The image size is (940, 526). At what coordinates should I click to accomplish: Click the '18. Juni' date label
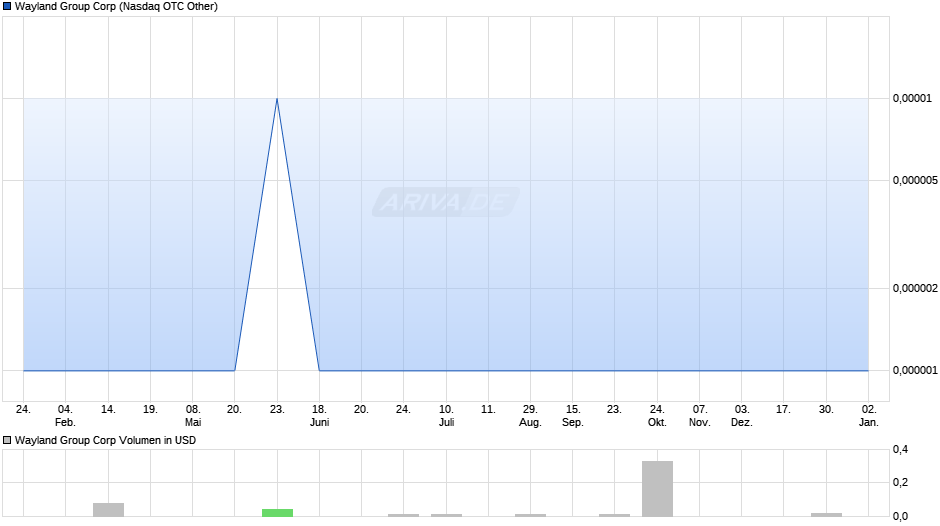[x=320, y=416]
